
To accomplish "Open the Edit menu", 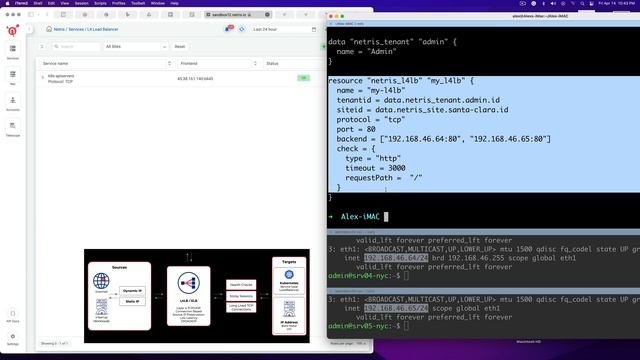I will click(51, 3).
